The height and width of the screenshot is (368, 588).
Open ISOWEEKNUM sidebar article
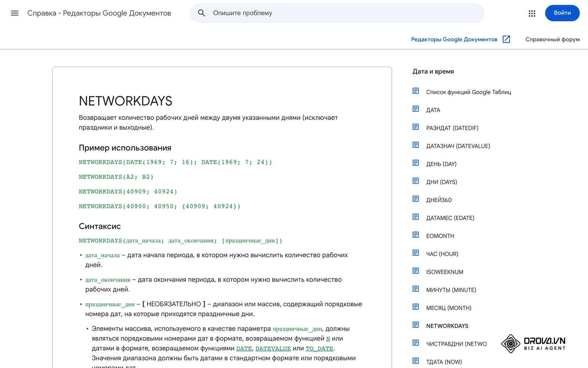445,272
